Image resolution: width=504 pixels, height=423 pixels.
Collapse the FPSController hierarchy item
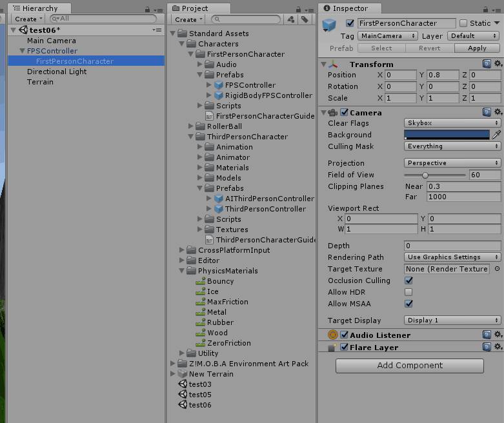[22, 51]
